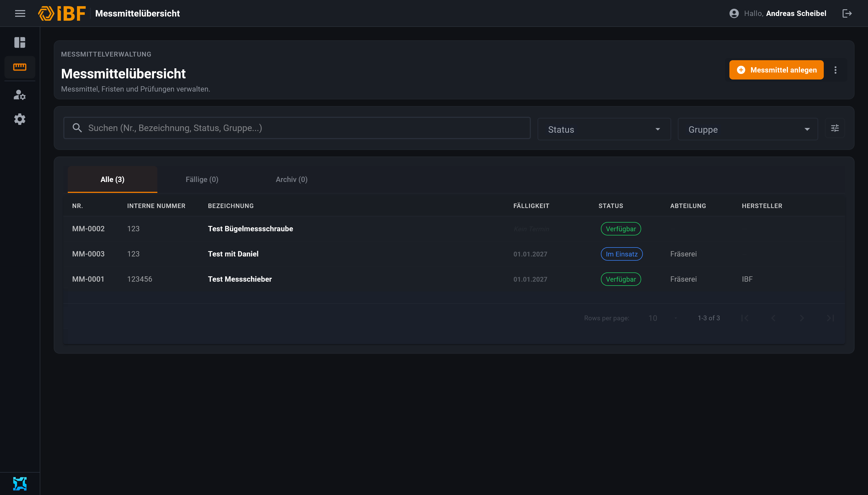Select Test Bügelmessschraube entry
Viewport: 868px width, 495px height.
pos(250,229)
